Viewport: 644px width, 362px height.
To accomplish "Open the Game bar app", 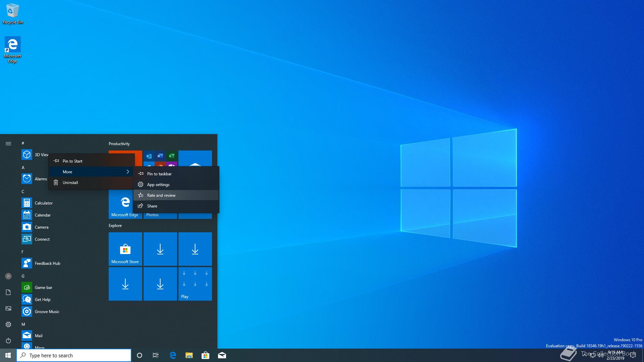I will (x=43, y=288).
